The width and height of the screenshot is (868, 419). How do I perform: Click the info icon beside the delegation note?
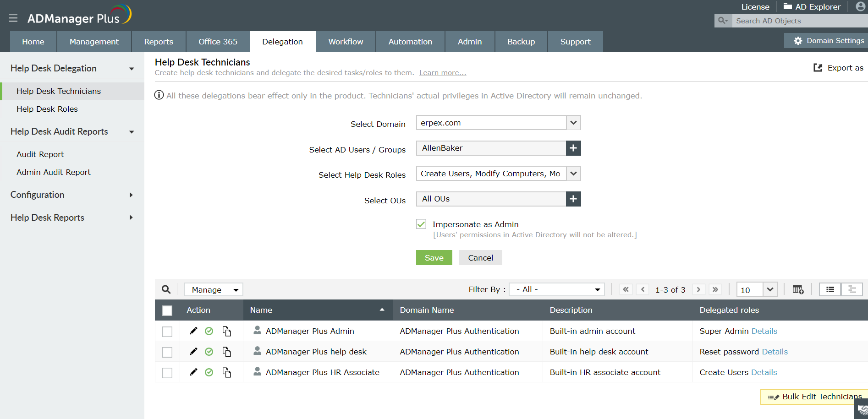[159, 95]
